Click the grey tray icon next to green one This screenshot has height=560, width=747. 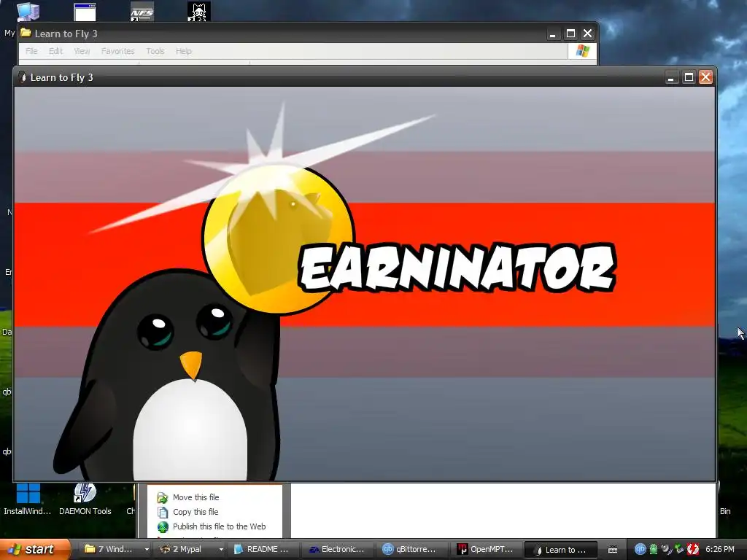pos(666,549)
